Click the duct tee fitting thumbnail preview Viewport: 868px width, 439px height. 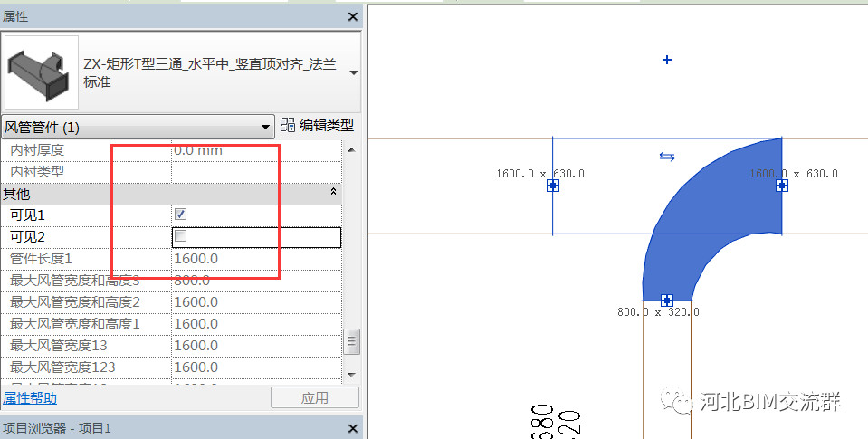click(x=42, y=72)
